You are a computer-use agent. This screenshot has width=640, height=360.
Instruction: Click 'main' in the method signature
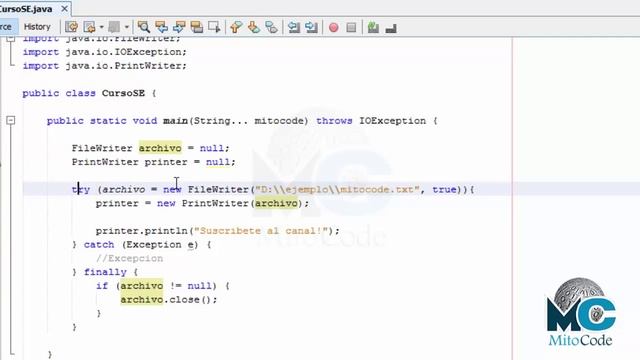(x=176, y=121)
